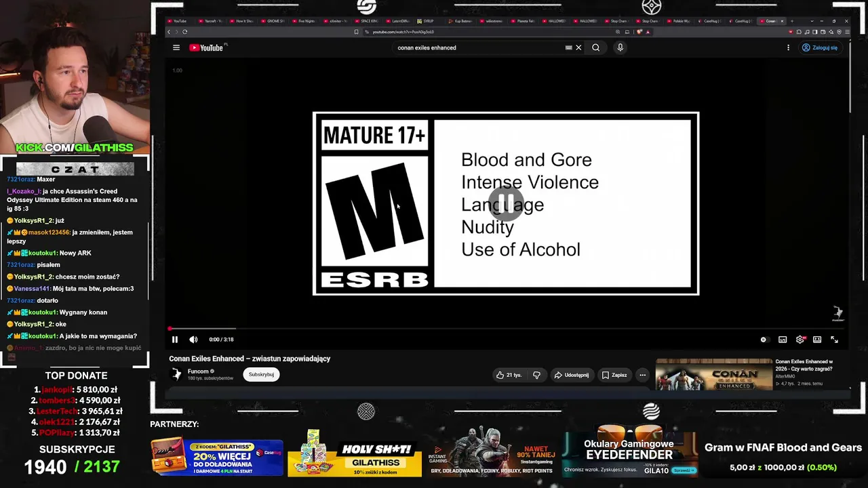This screenshot has height=488, width=868.
Task: Click the KICK.COM/GILATHISS overlay text
Action: point(75,148)
